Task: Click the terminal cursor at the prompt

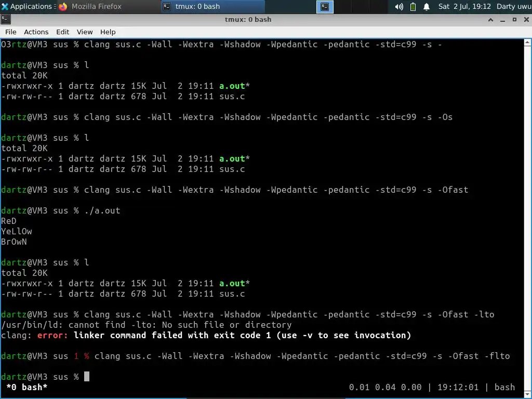Action: click(87, 377)
